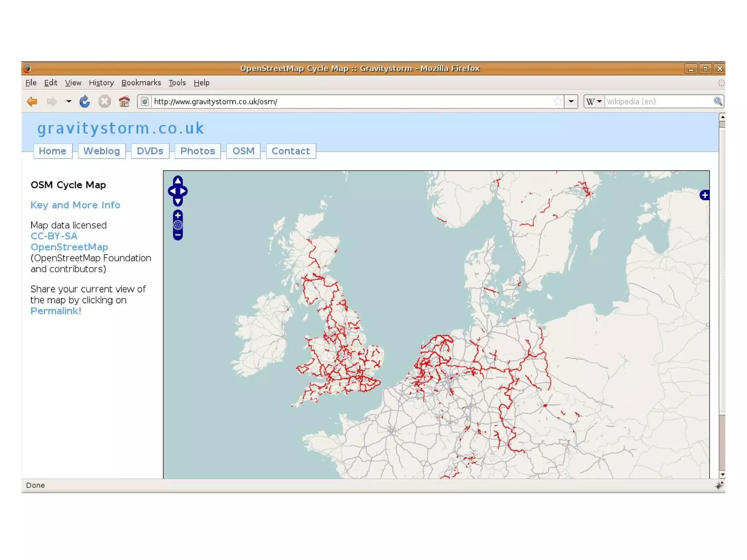Zoom in on the cycle map

[178, 215]
